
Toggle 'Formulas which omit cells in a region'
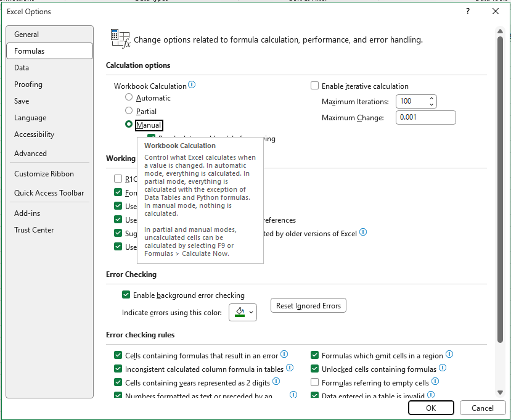[314, 355]
